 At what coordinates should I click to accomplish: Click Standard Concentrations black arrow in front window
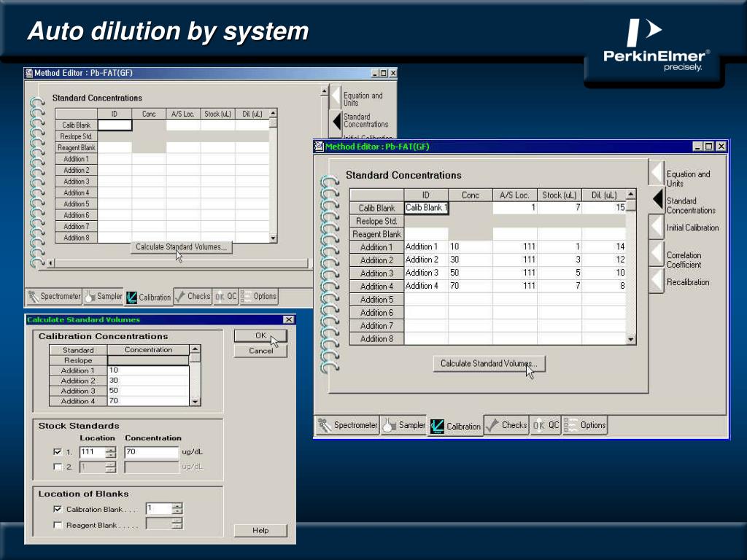click(657, 199)
